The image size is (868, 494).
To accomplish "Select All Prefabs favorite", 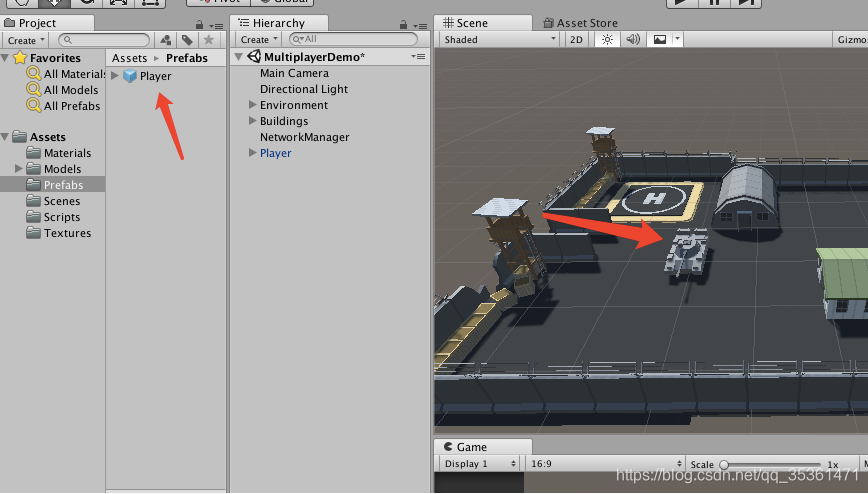I will tap(72, 106).
